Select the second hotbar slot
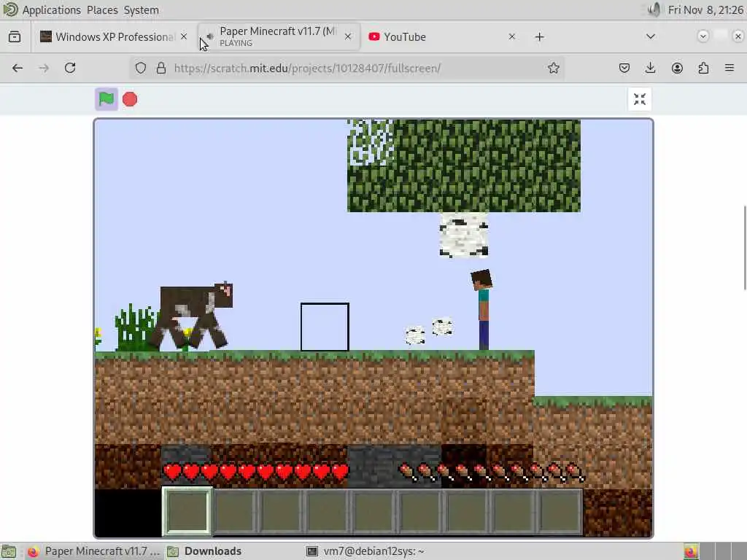This screenshot has height=560, width=747. point(234,512)
